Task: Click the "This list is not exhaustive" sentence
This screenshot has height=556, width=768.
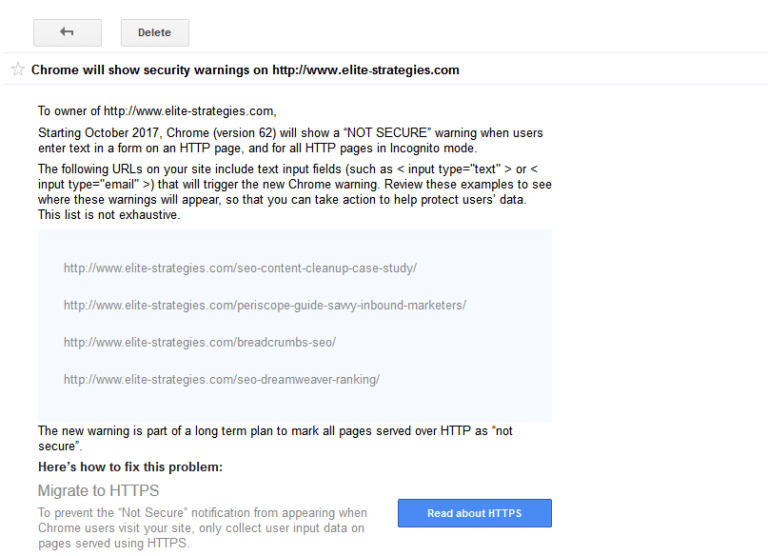Action: click(109, 216)
